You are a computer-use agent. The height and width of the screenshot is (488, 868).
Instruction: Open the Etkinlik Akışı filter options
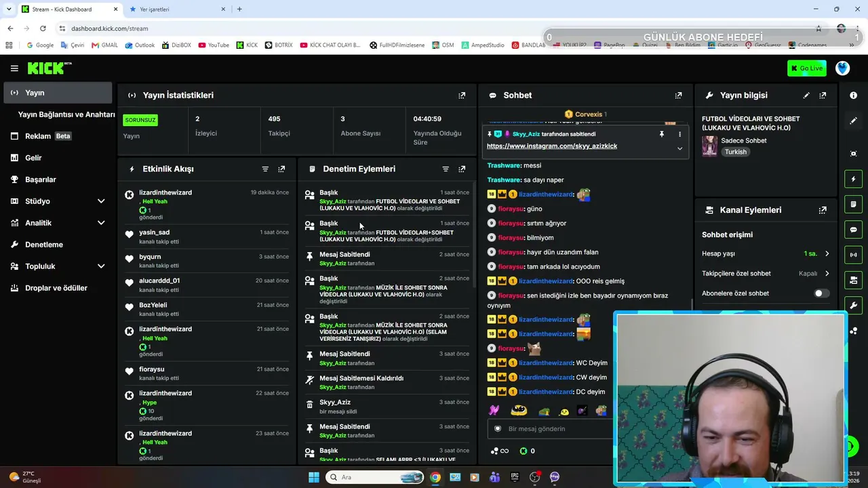pyautogui.click(x=265, y=169)
